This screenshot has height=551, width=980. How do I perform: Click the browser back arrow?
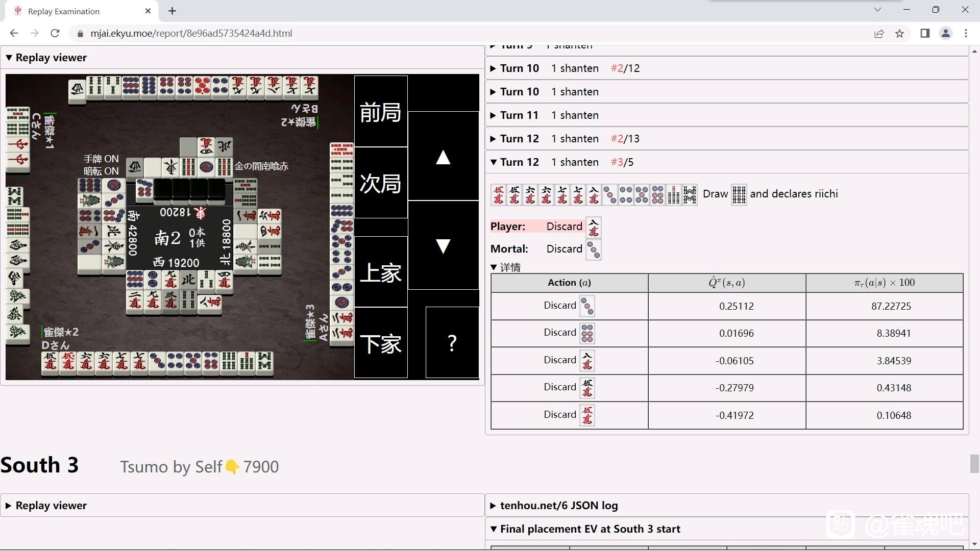click(14, 33)
